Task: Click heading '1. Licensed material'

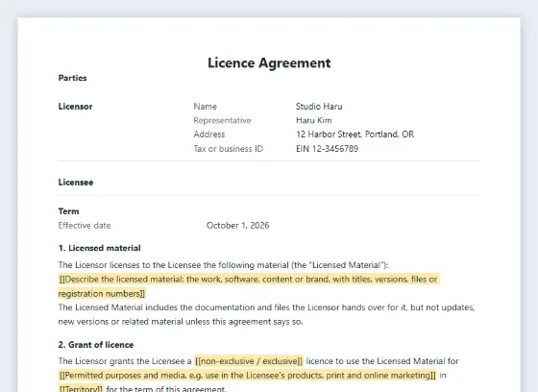Action: click(x=100, y=248)
